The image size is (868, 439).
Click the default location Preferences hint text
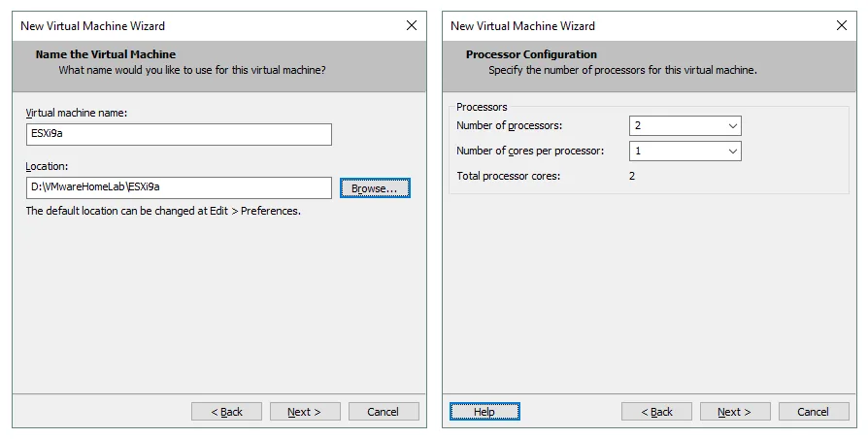click(163, 211)
